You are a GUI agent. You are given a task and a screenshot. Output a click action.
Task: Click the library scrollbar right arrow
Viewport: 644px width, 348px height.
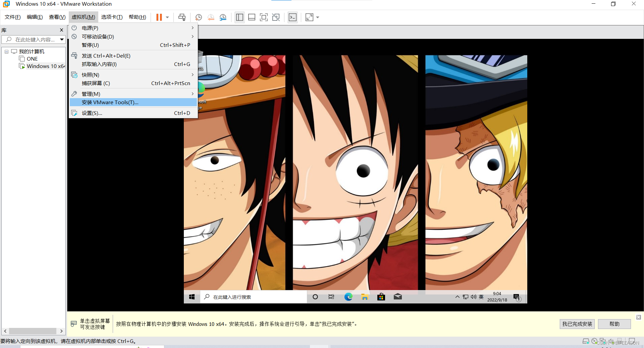point(61,331)
